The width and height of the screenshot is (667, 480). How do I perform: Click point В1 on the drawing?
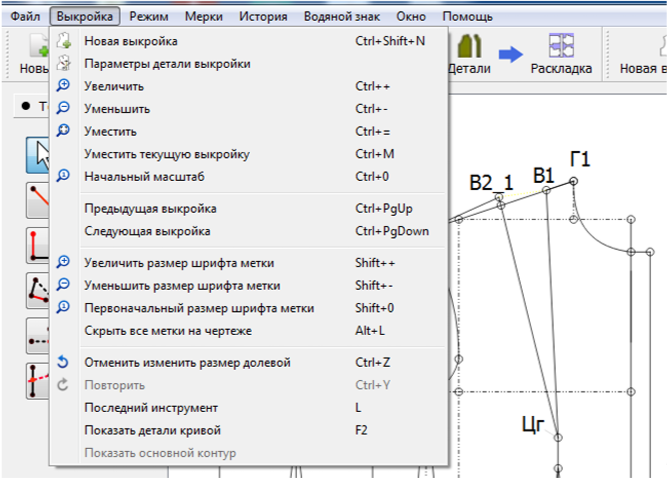tap(547, 190)
